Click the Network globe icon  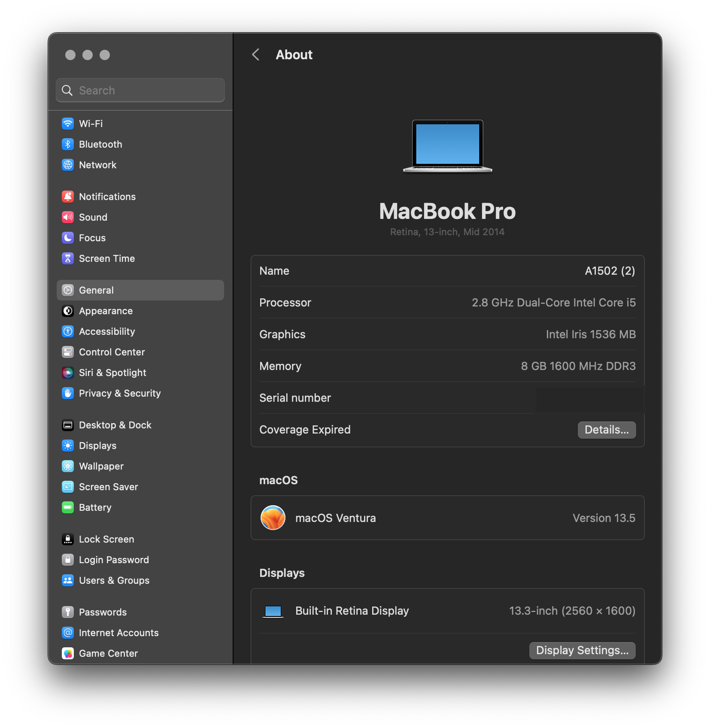pyautogui.click(x=68, y=165)
